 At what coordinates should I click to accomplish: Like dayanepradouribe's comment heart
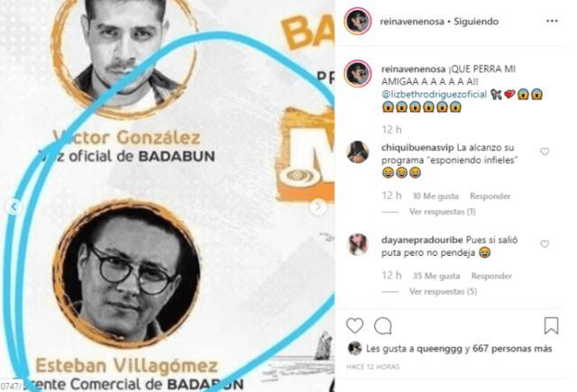pos(545,244)
